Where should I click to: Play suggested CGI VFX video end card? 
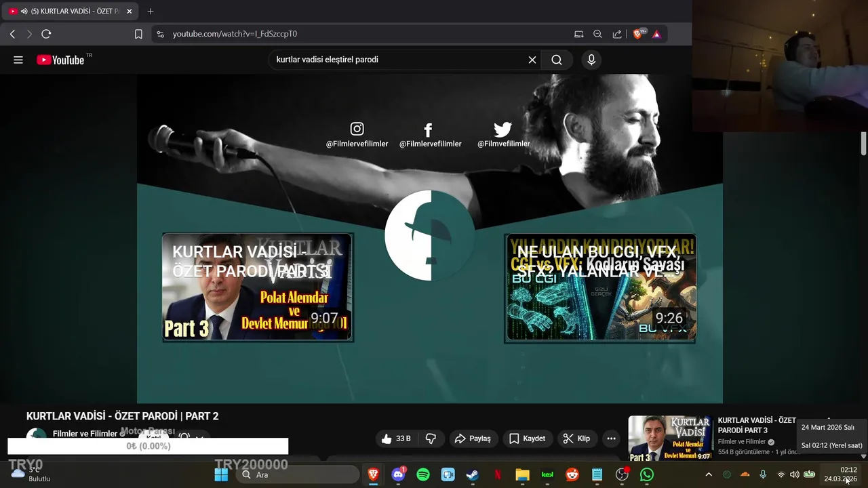600,287
